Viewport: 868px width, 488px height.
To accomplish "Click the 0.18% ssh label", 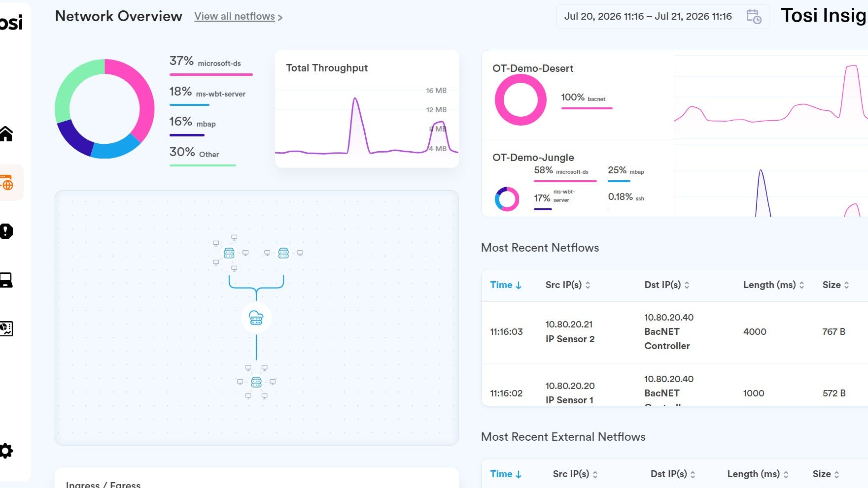I will [626, 197].
